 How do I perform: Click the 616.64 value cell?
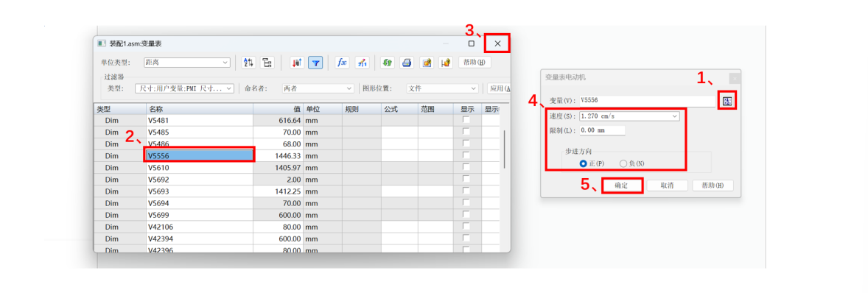pyautogui.click(x=278, y=120)
